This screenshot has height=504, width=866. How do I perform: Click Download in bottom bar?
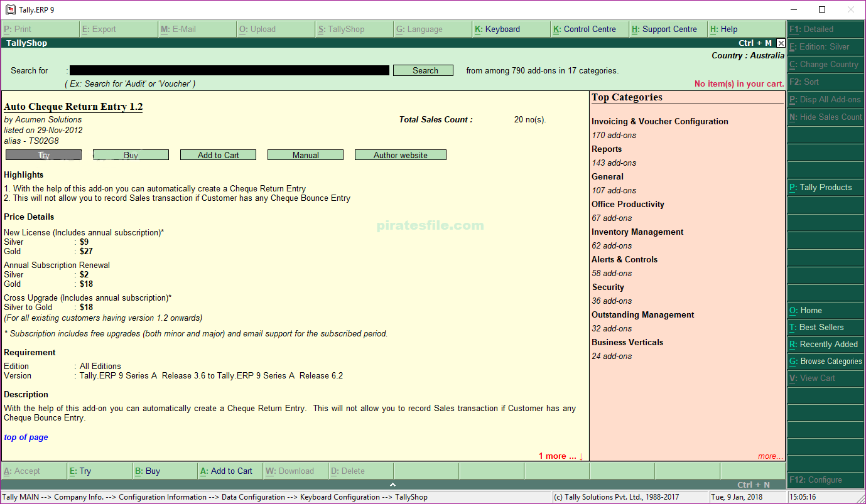coord(295,471)
